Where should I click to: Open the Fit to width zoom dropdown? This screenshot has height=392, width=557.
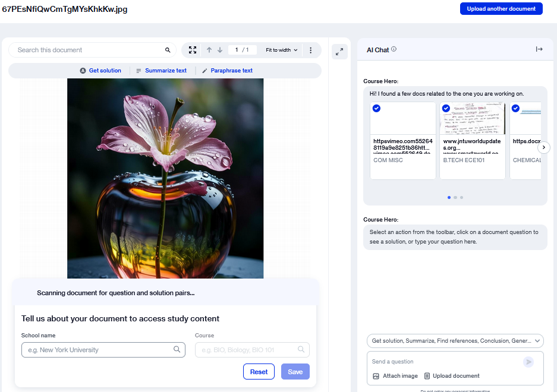pyautogui.click(x=282, y=50)
